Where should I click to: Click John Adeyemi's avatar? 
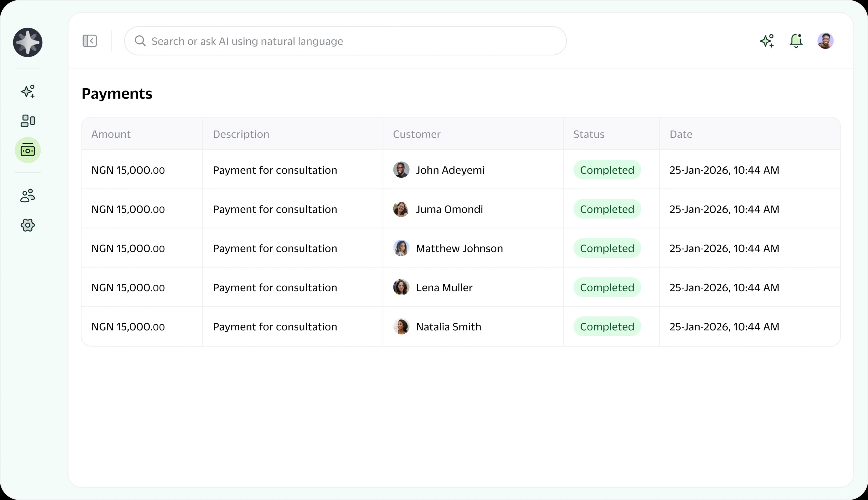[401, 170]
